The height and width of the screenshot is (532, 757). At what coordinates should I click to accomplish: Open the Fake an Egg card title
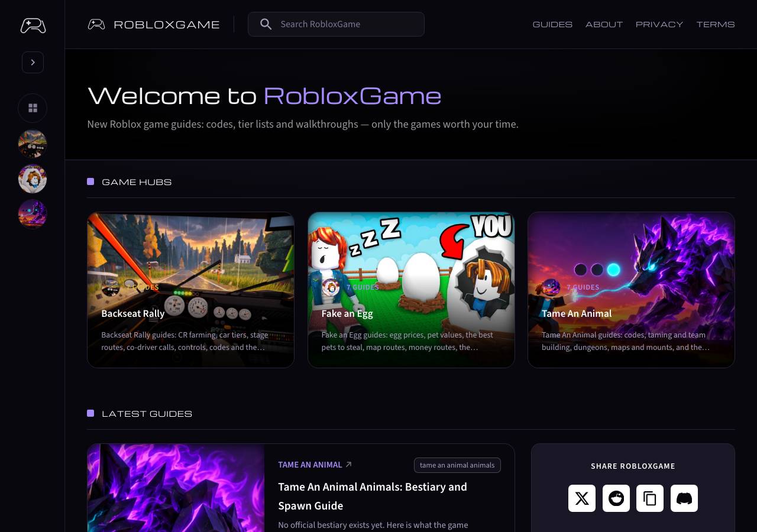coord(347,313)
